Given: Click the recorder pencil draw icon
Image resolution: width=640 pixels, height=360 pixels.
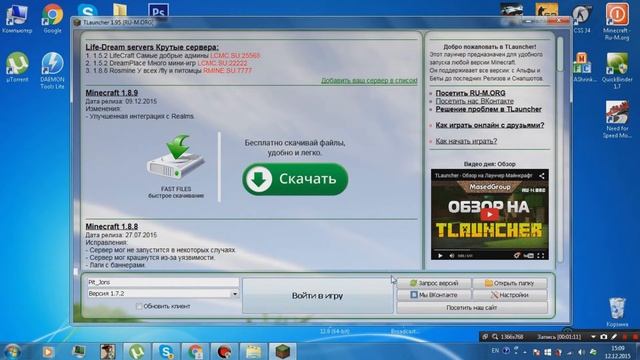Looking at the screenshot, I should (614, 337).
